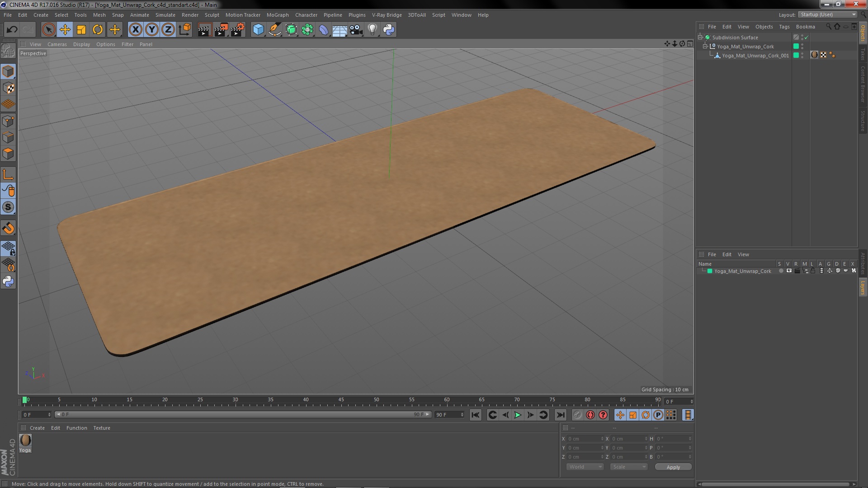Viewport: 868px width, 488px height.
Task: Play animation forward
Action: point(518,415)
